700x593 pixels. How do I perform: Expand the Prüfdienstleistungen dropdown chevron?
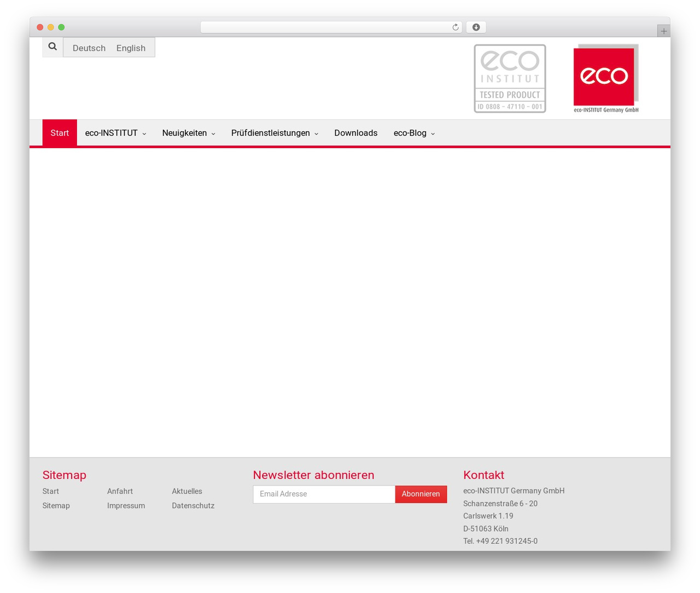click(x=316, y=134)
